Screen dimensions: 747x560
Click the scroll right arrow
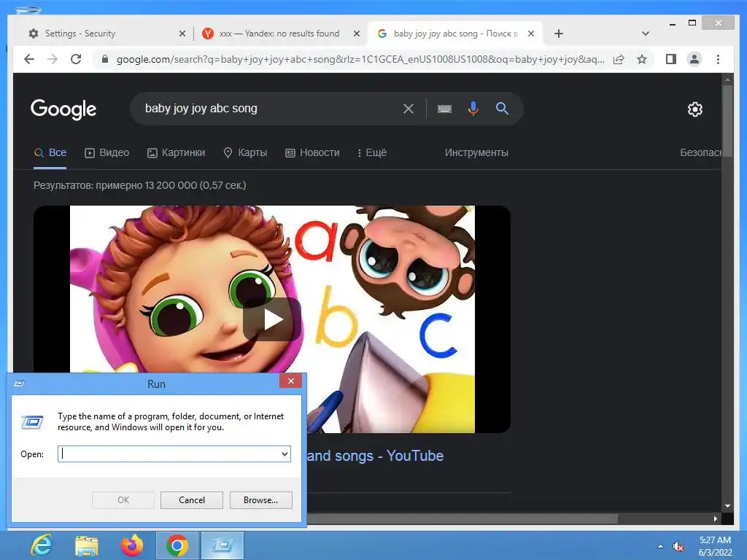pyautogui.click(x=715, y=518)
